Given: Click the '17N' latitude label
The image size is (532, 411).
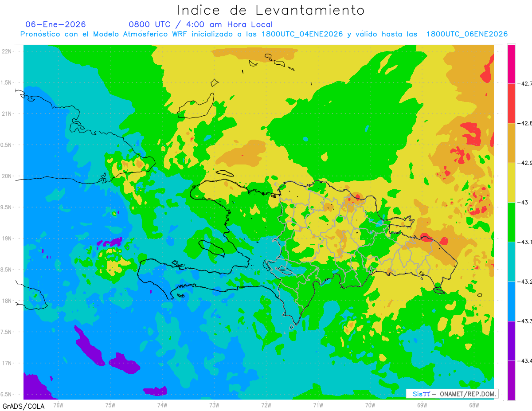Looking at the screenshot, I should pos(6,363).
